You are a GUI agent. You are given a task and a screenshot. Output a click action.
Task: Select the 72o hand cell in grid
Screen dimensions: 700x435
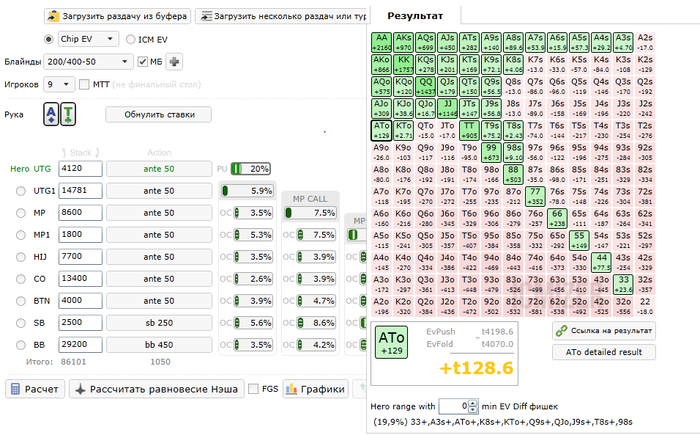click(x=535, y=306)
